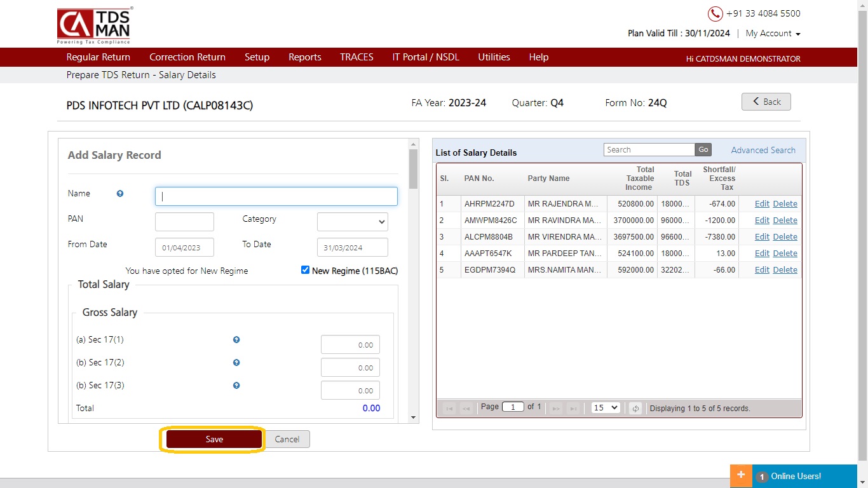
Task: Click the form panel's vertical scrollbar thumb
Action: [x=414, y=169]
